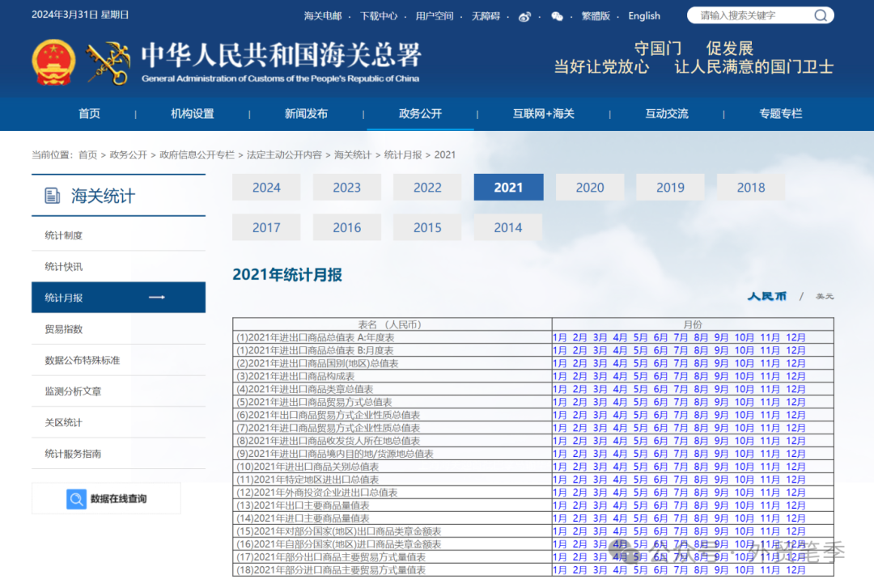Open 8月 for 出口主要商品量值表
This screenshot has width=874, height=588.
pos(701,506)
